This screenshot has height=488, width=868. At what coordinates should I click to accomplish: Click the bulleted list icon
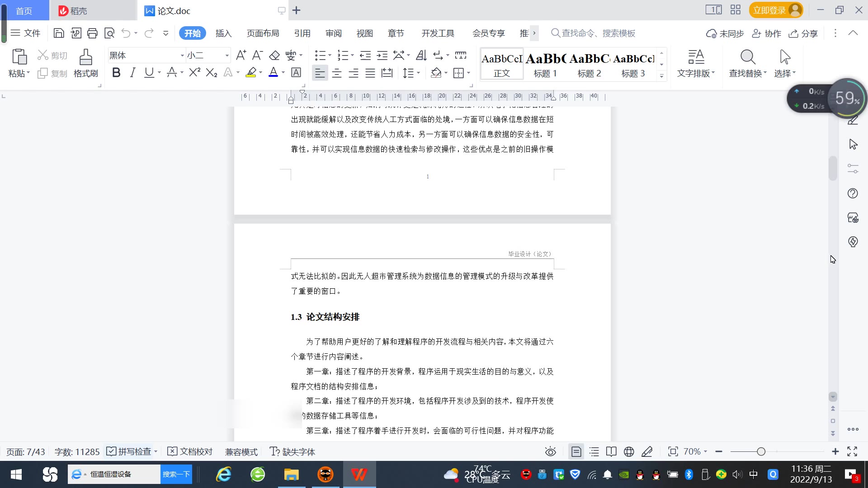coord(320,55)
